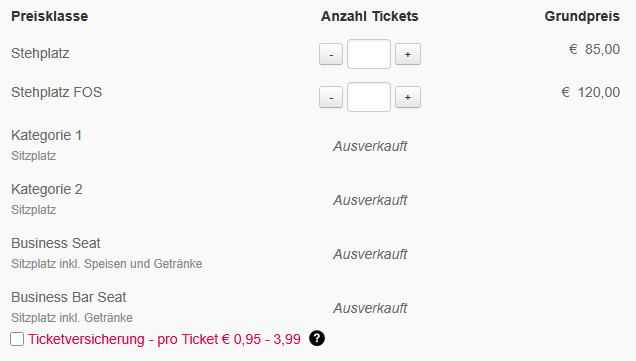Click the Business Bar Seat category name

(x=69, y=297)
